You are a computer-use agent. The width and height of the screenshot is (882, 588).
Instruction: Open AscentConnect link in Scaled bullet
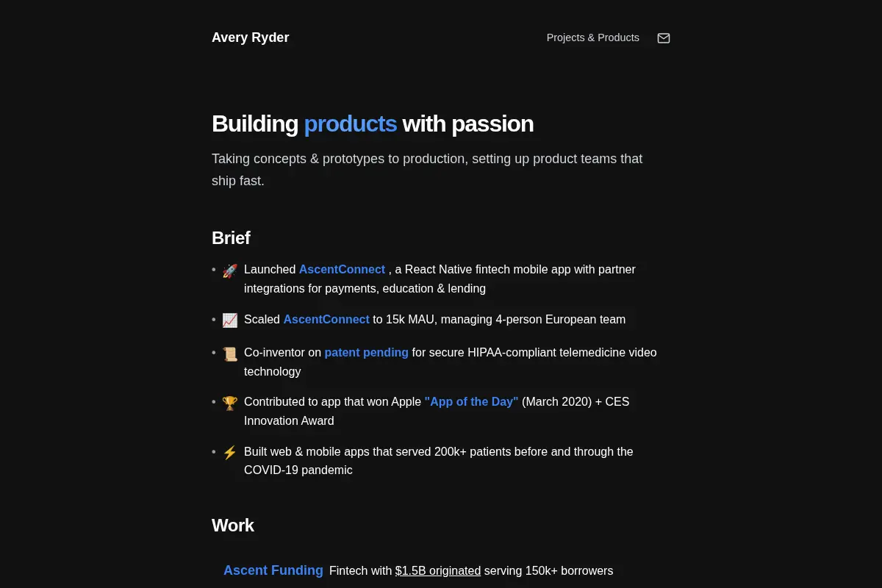(x=326, y=320)
